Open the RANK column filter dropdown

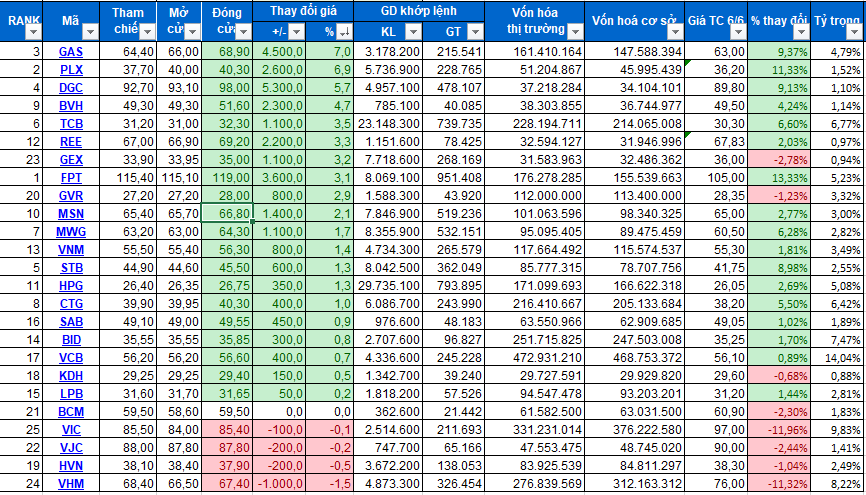coord(34,34)
